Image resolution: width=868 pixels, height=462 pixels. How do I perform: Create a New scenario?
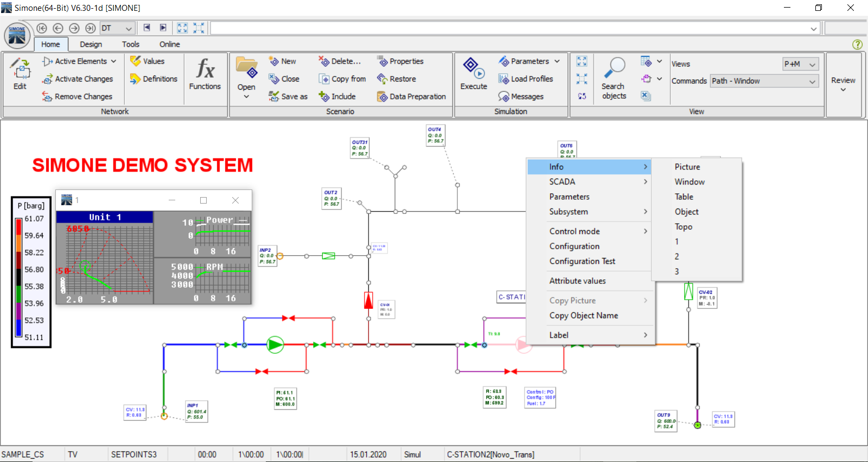(282, 61)
